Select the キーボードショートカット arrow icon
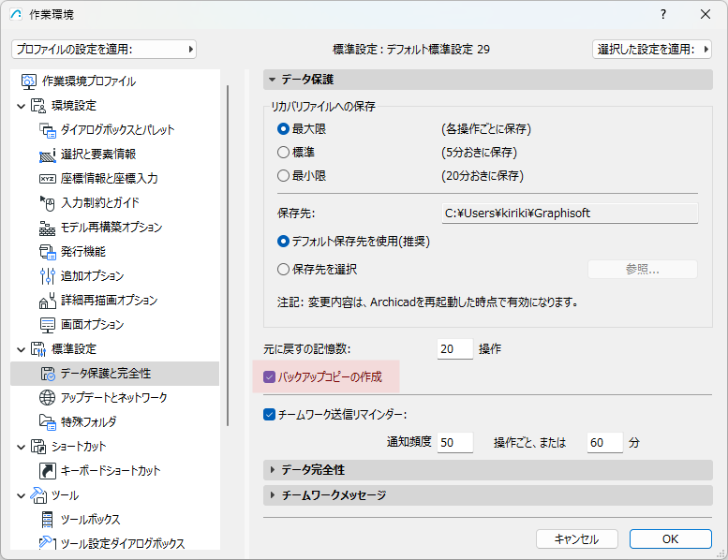728x560 pixels. tap(48, 470)
